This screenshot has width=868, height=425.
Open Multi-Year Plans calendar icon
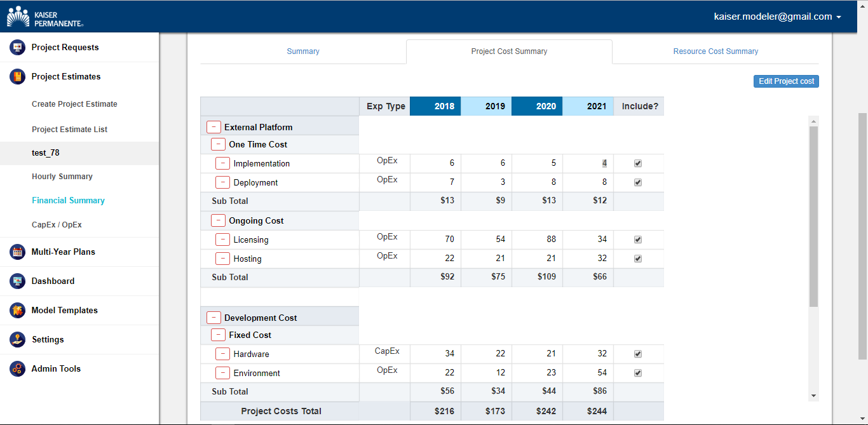pyautogui.click(x=18, y=252)
